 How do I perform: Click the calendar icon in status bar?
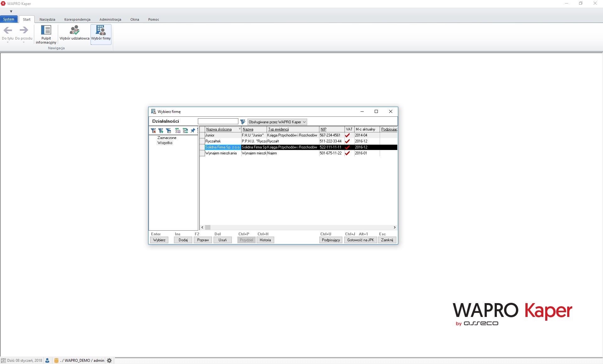pyautogui.click(x=3, y=361)
